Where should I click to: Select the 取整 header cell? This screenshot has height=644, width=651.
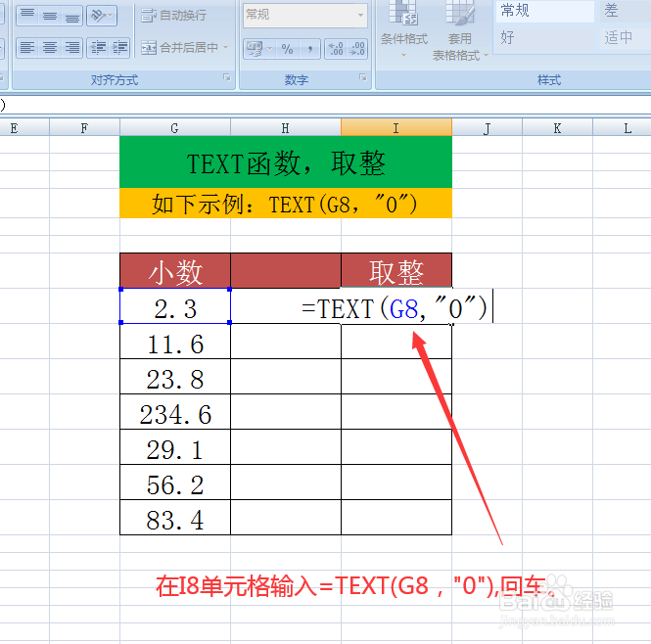396,271
